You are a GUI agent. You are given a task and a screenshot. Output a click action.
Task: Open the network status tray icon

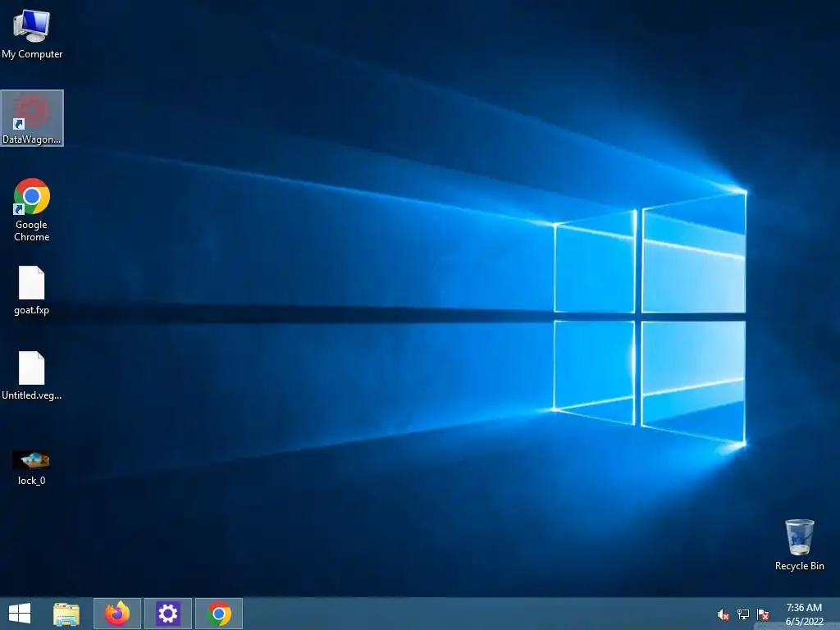coord(743,614)
